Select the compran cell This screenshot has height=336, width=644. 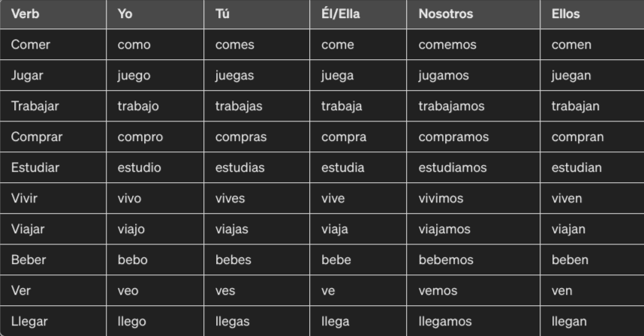pos(576,137)
